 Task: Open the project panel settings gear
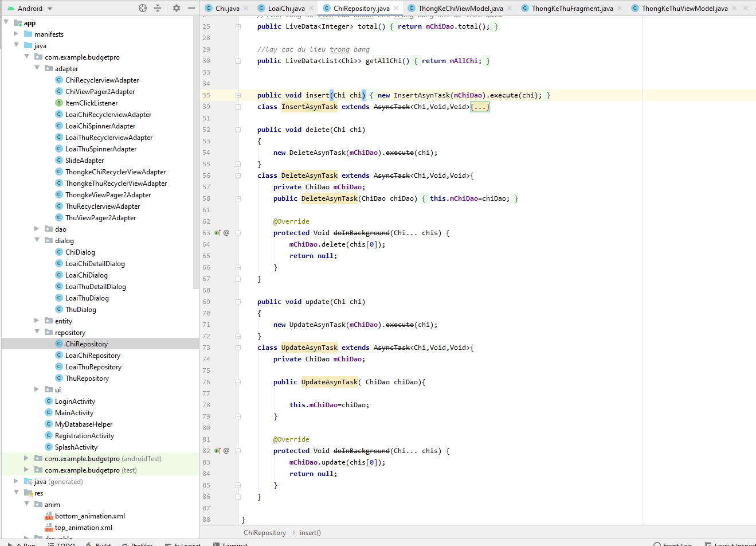point(177,8)
